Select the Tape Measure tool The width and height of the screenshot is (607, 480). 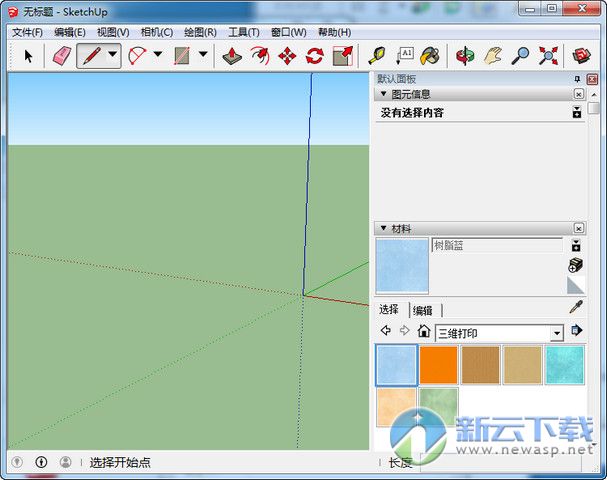coord(377,57)
